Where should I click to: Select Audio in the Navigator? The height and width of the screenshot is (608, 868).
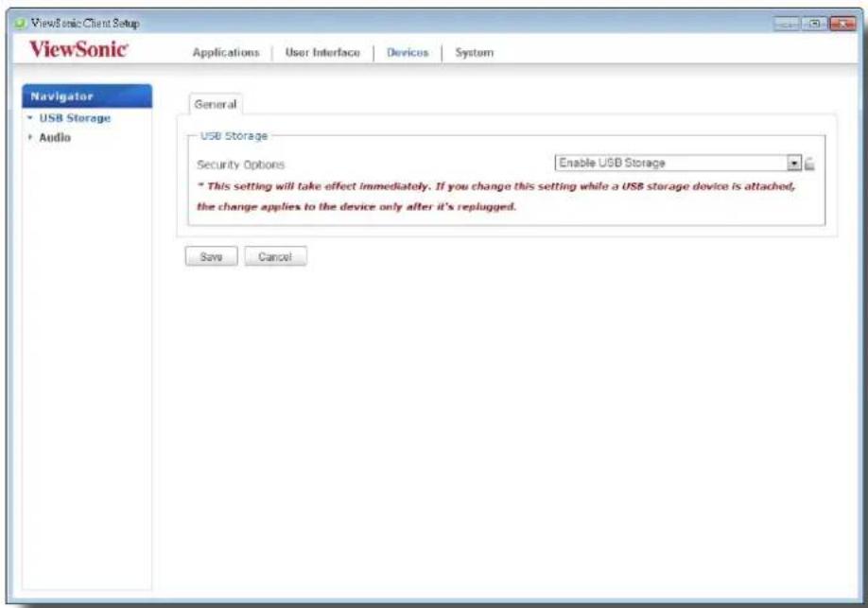[x=55, y=137]
